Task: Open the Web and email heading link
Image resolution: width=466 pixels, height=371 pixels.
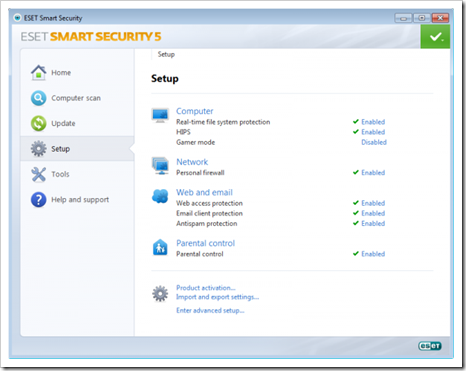Action: pyautogui.click(x=204, y=192)
